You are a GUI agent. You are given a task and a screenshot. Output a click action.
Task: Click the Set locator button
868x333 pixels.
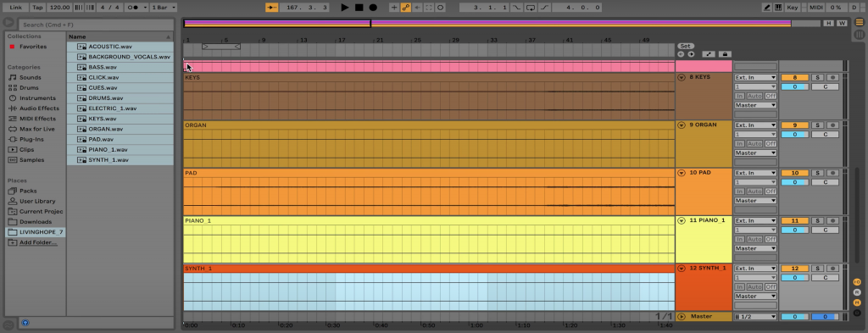pos(685,46)
